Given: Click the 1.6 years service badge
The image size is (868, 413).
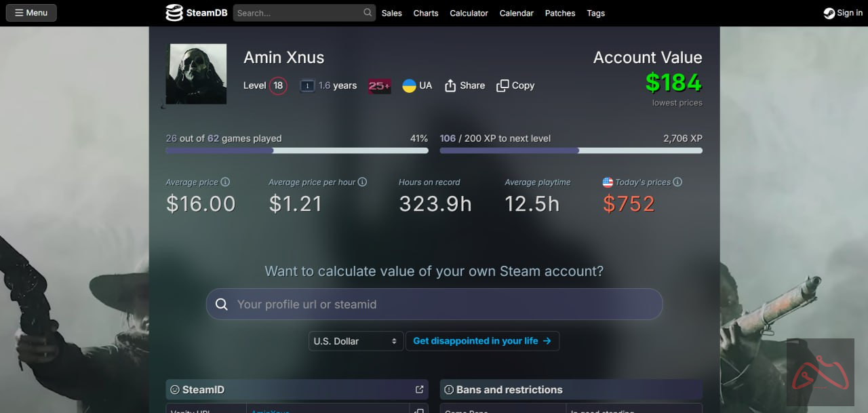Looking at the screenshot, I should [x=307, y=85].
